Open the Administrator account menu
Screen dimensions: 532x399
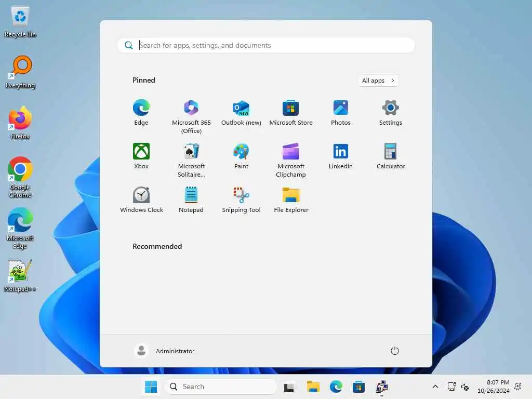click(x=165, y=351)
